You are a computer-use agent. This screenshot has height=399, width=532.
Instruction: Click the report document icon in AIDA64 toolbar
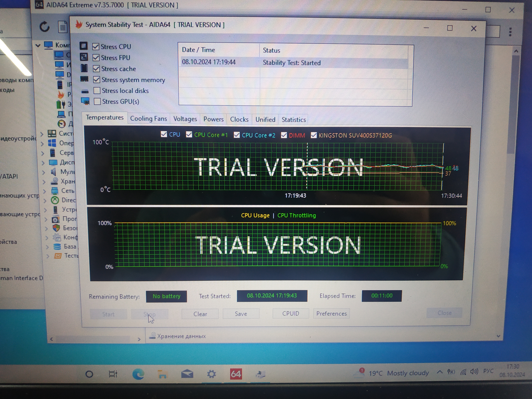(63, 27)
